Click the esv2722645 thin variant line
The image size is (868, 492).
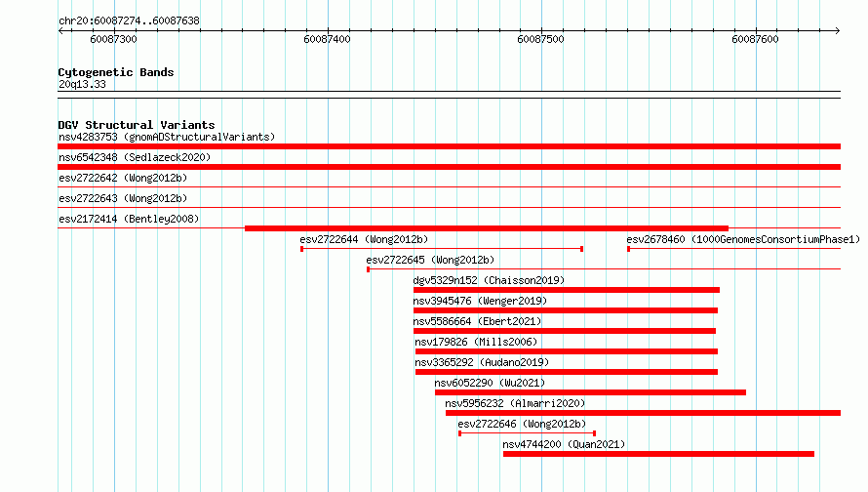point(604,269)
